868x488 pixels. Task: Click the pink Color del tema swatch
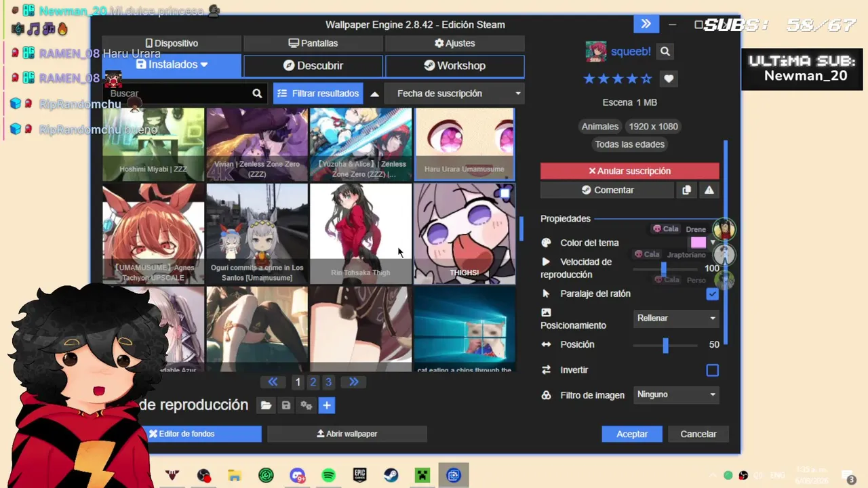click(x=698, y=243)
